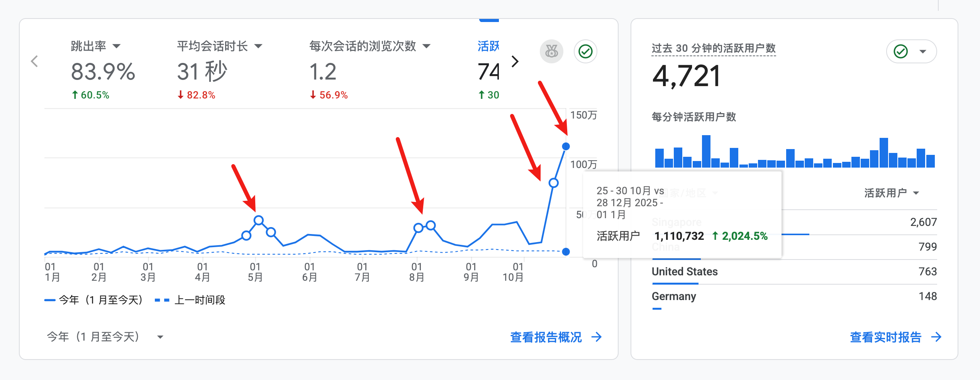980x380 pixels.
Task: Select the Germany country row
Action: [x=794, y=297]
